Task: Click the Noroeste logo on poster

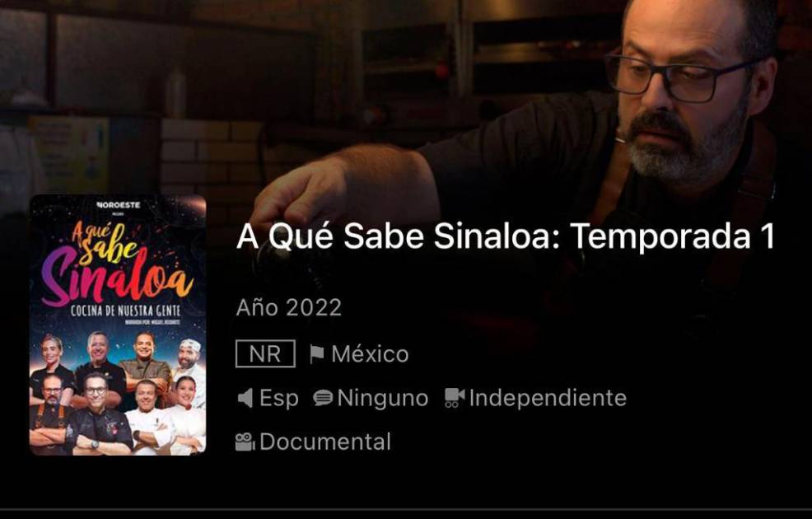Action: (x=119, y=205)
